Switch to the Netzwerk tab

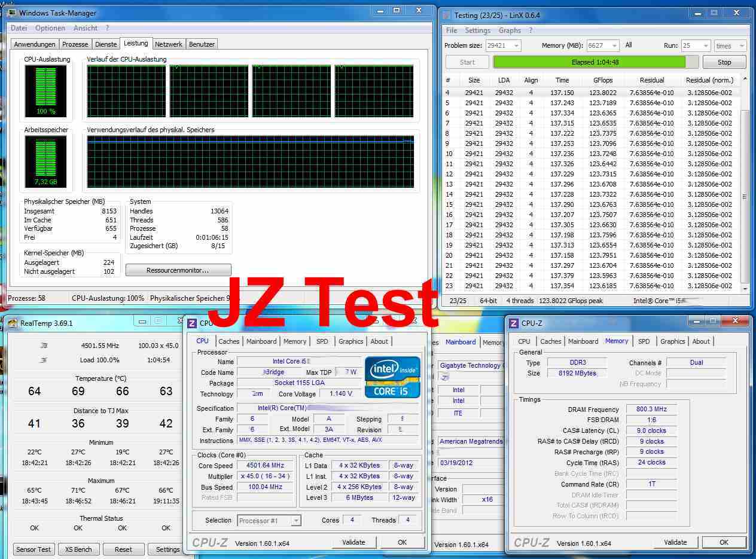[169, 44]
